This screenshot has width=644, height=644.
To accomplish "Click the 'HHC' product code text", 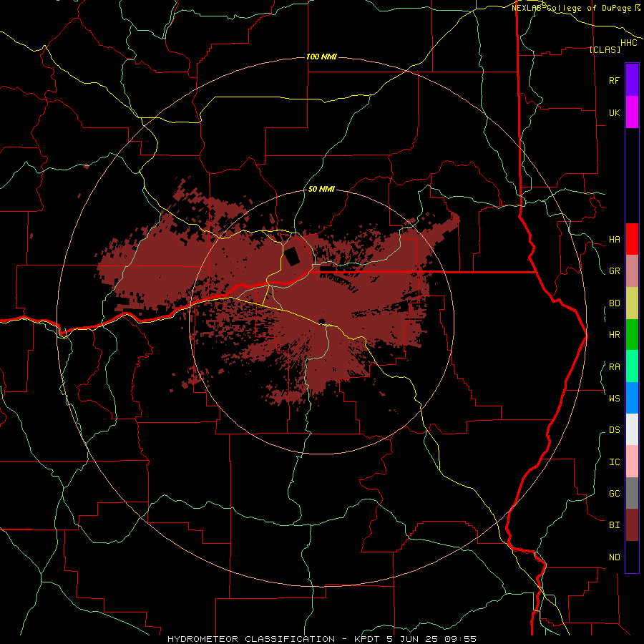I will 628,43.
